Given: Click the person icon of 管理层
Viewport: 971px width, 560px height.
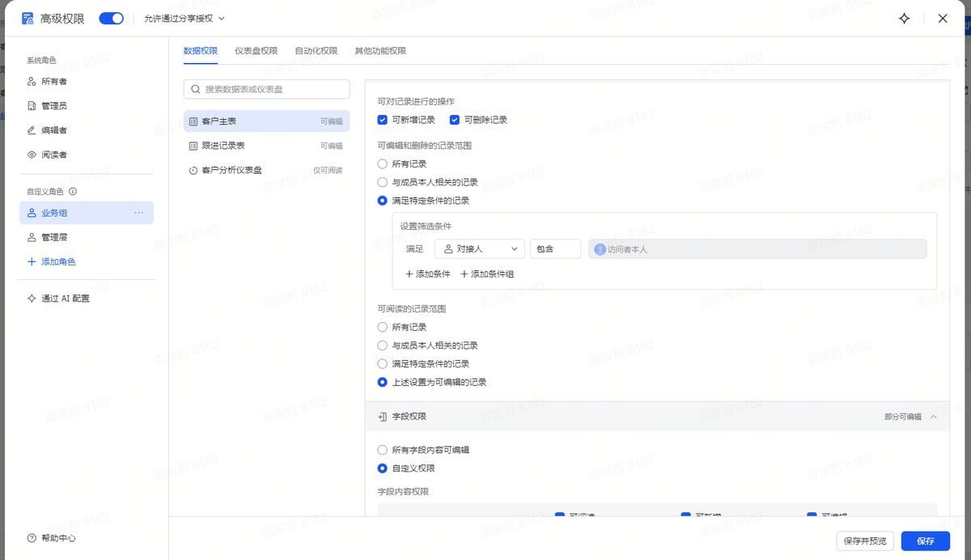Looking at the screenshot, I should click(x=32, y=237).
